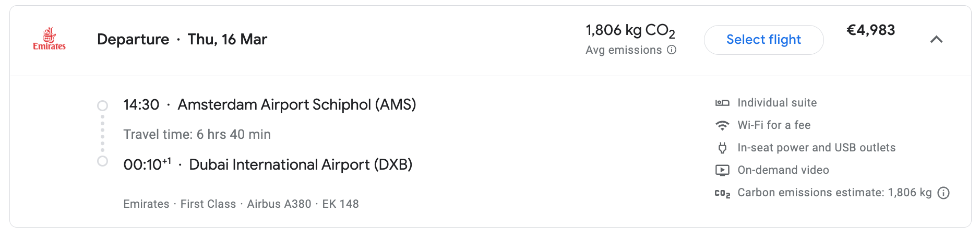Click the CO2 carbon emissions icon
The width and height of the screenshot is (980, 237).
[x=722, y=193]
